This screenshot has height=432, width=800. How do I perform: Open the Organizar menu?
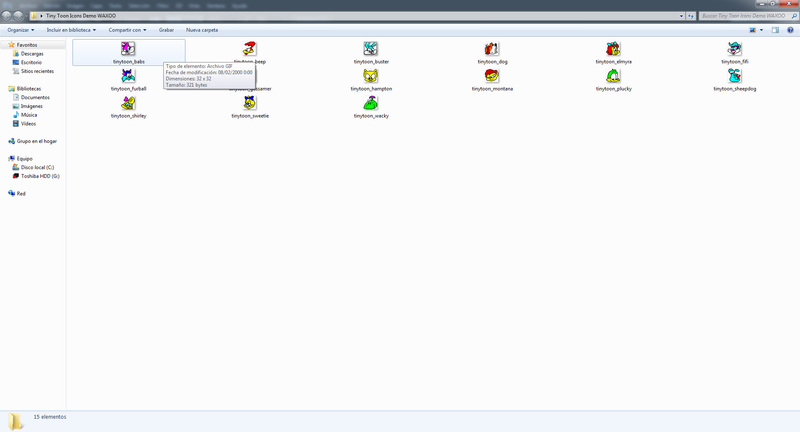21,30
